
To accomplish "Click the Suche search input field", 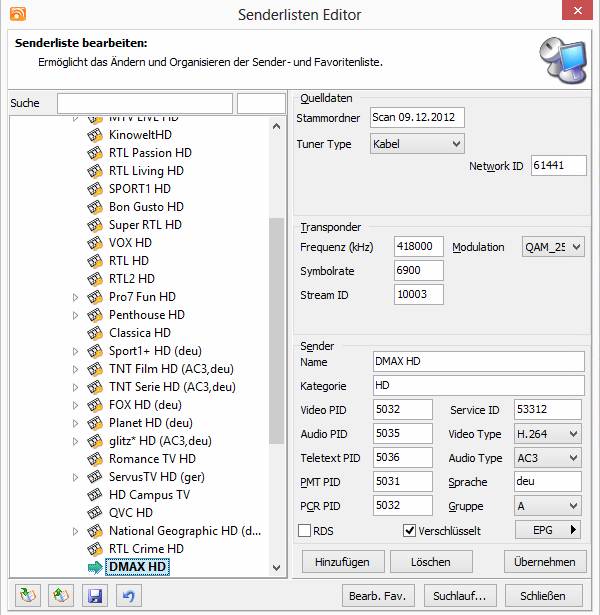I will click(144, 104).
